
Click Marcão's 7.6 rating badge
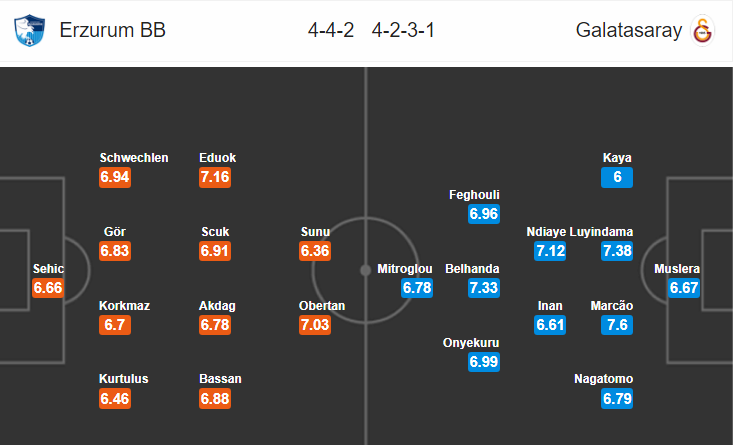(617, 324)
